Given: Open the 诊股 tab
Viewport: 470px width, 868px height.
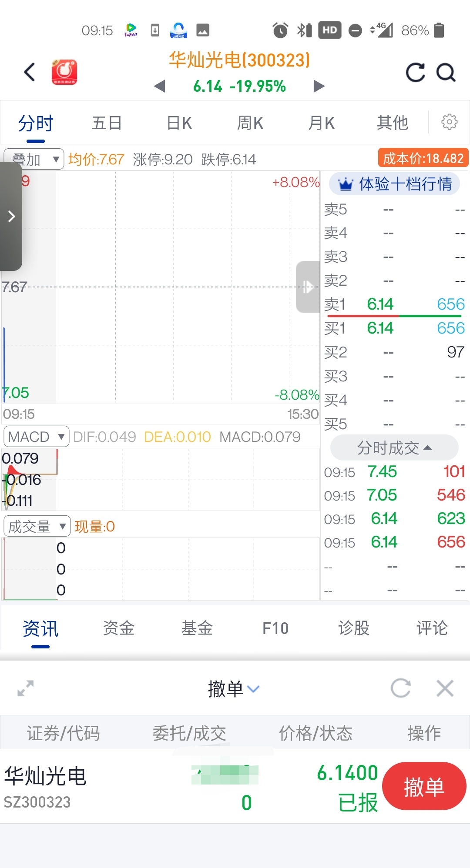Looking at the screenshot, I should 354,628.
